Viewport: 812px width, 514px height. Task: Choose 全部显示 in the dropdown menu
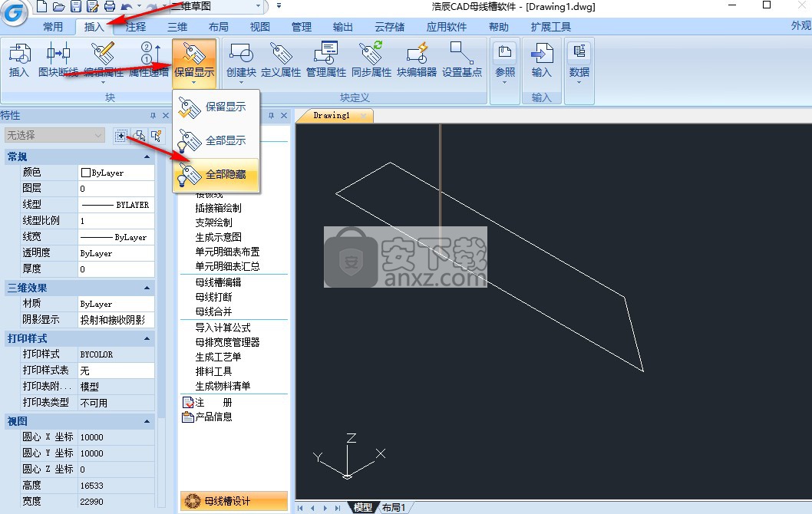[216, 141]
